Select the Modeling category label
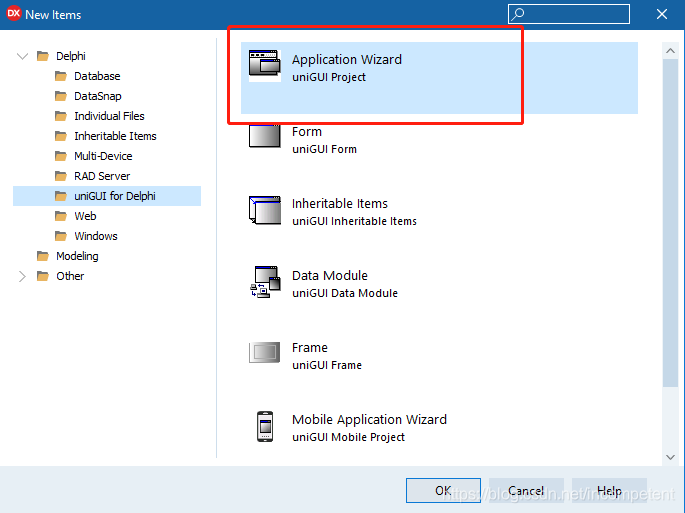The height and width of the screenshot is (513, 685). 77,256
